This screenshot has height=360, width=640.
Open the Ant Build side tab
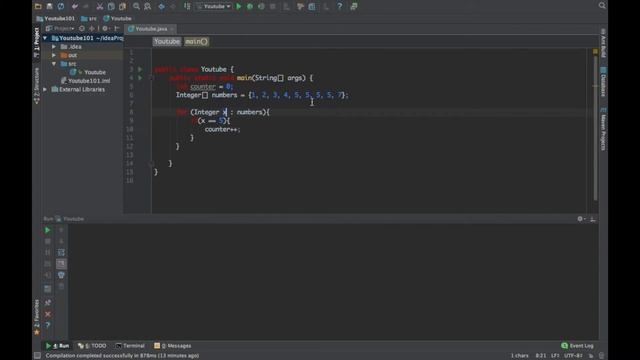click(603, 43)
